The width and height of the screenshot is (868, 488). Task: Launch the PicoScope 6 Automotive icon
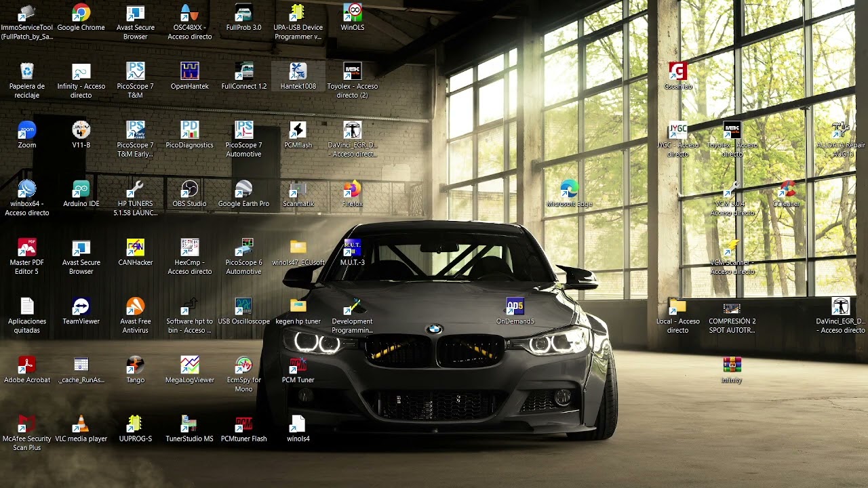click(244, 247)
